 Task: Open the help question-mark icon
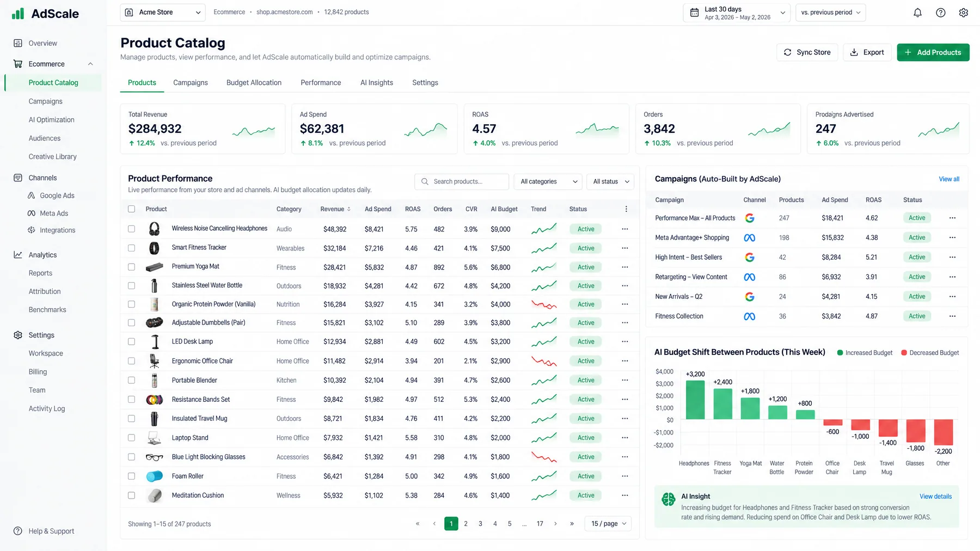tap(940, 13)
